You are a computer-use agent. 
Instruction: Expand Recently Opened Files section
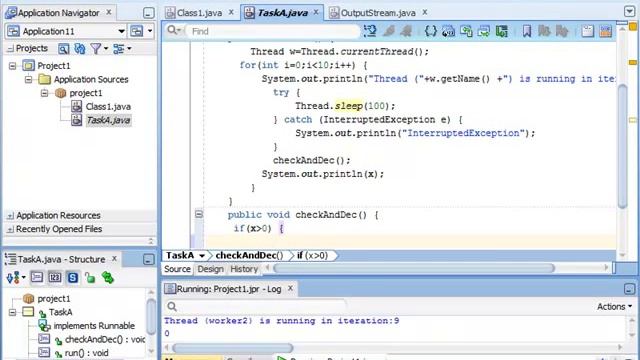point(11,229)
